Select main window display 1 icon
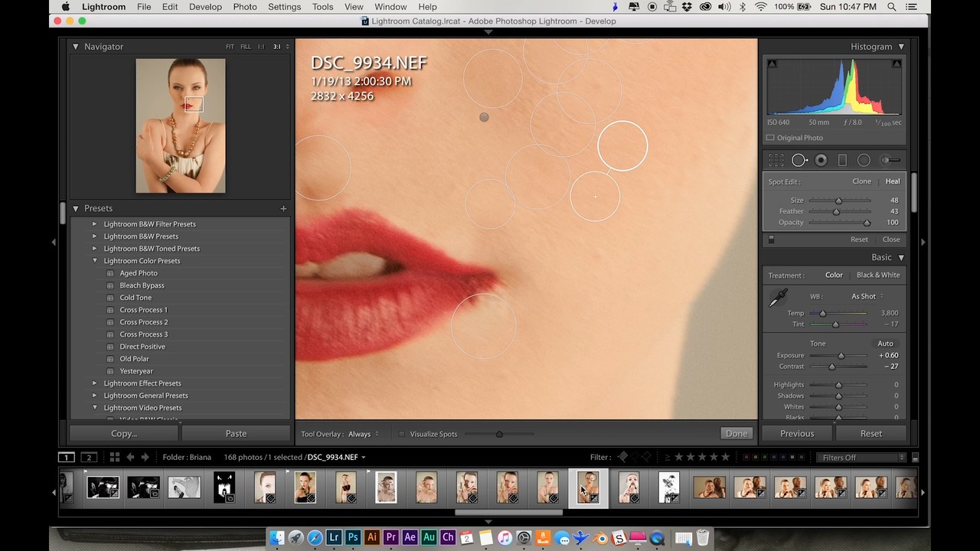This screenshot has width=980, height=551. click(67, 457)
